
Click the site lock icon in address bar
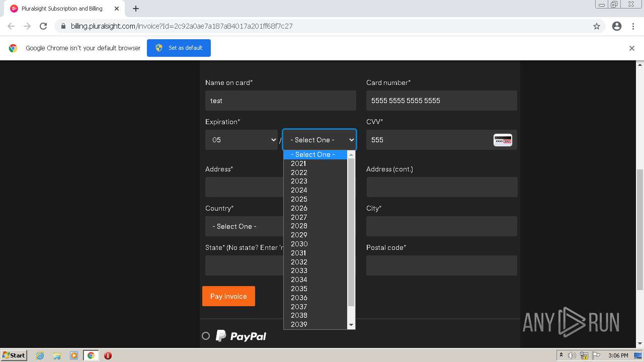63,26
